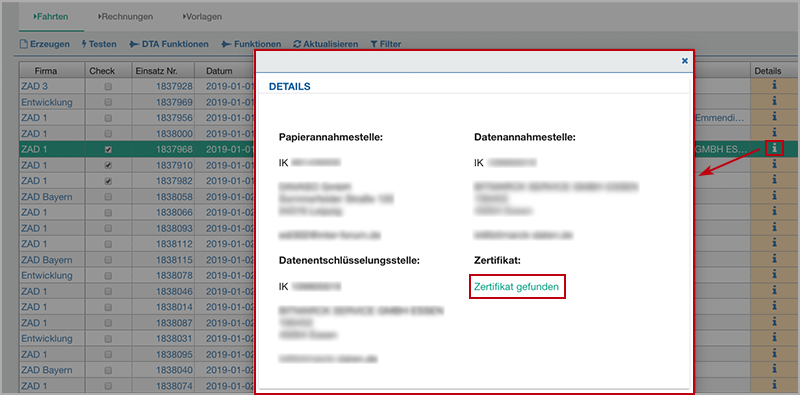The image size is (800, 395).
Task: Open details info icon for row 1838031
Action: click(774, 338)
